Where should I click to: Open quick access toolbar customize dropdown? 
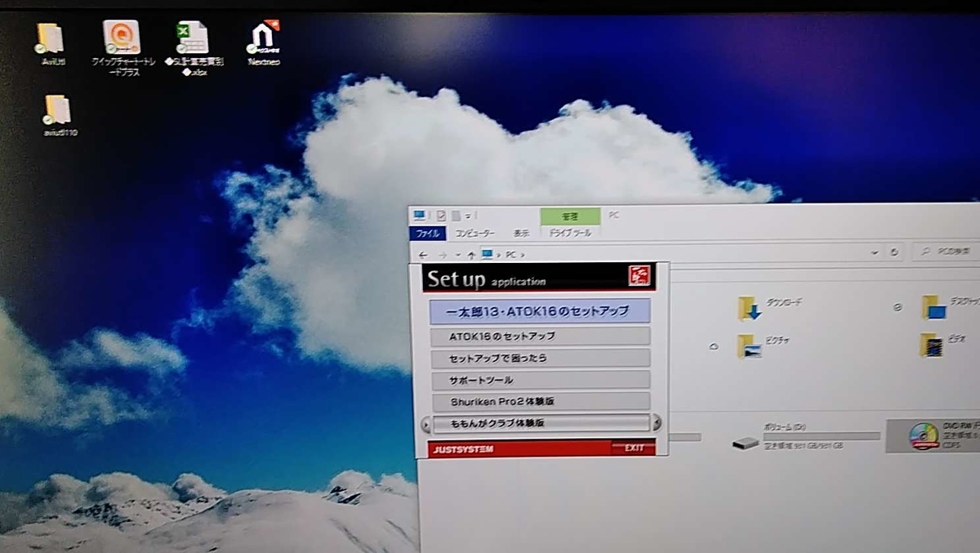pos(469,216)
